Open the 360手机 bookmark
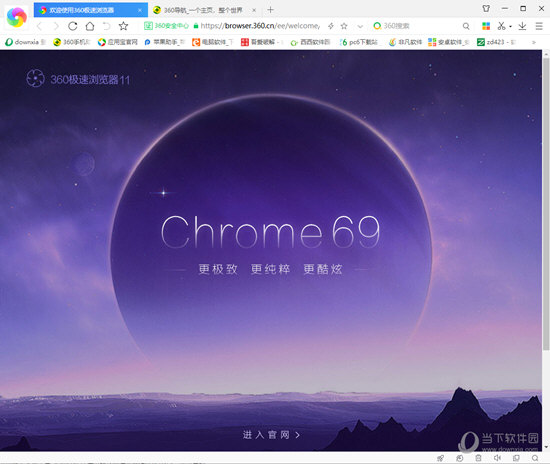Viewport: 550px width, 464px height. pos(72,42)
